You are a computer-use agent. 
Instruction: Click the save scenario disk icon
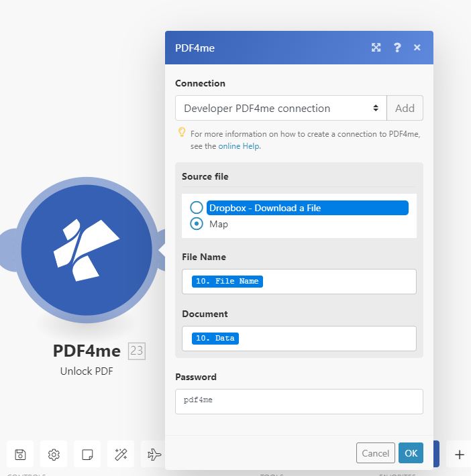point(20,455)
